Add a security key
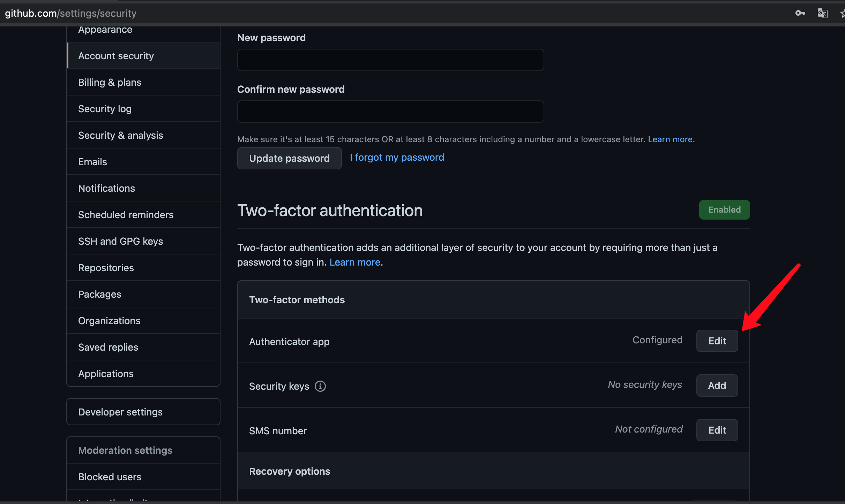 (717, 385)
